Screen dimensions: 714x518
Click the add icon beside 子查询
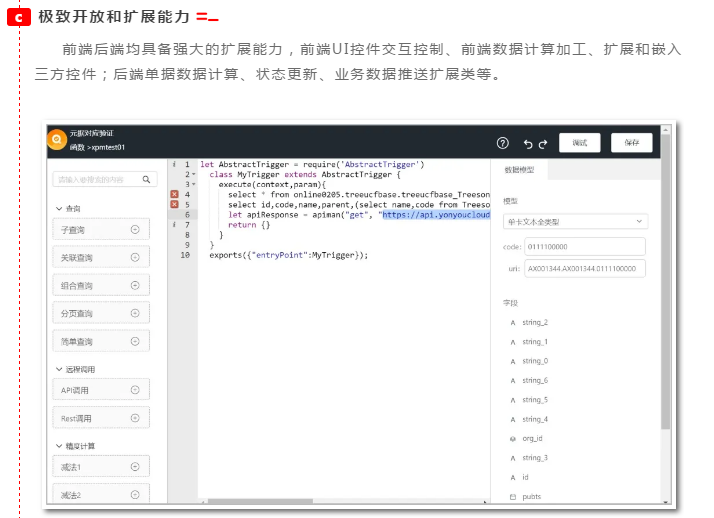coord(135,230)
